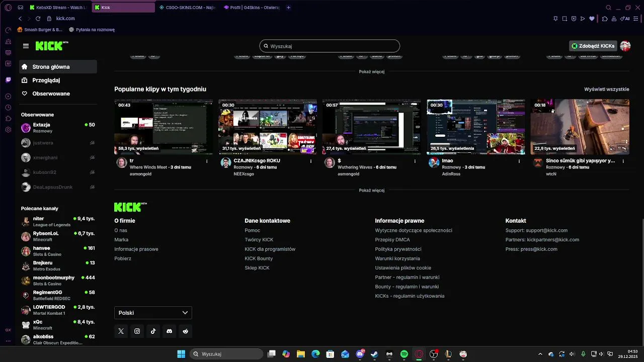The image size is (644, 362).
Task: Open File Explorer from the taskbar
Action: tap(300, 354)
